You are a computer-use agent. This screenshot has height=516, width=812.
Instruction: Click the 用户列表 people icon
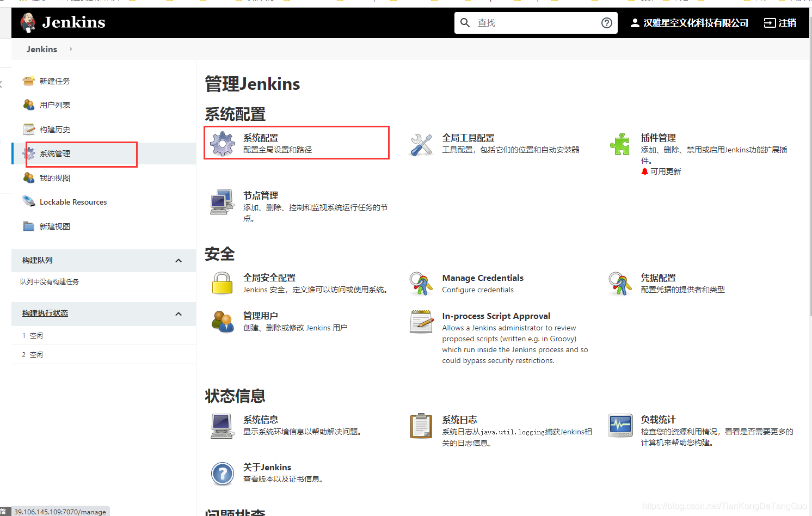click(x=29, y=105)
